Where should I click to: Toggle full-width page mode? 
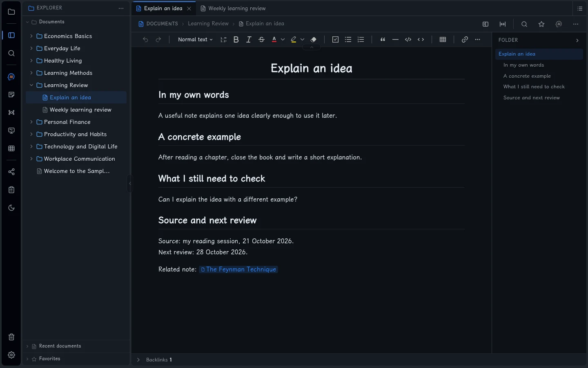pyautogui.click(x=503, y=24)
